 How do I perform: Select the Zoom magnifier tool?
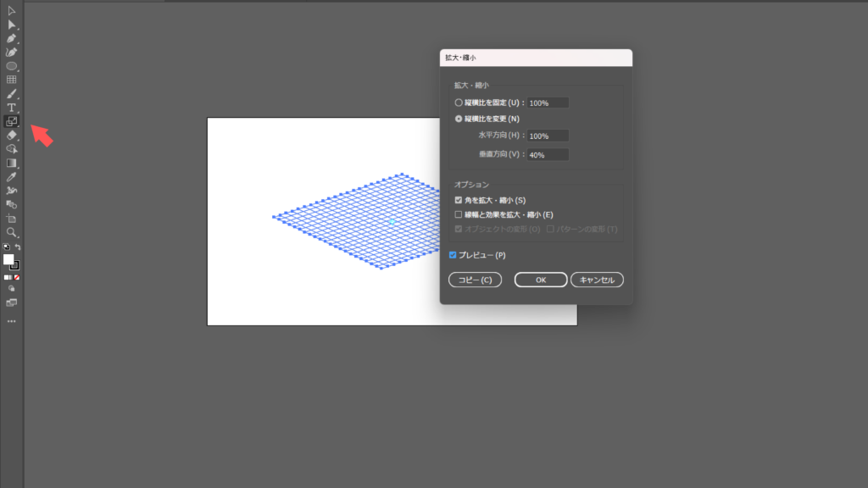coord(12,231)
